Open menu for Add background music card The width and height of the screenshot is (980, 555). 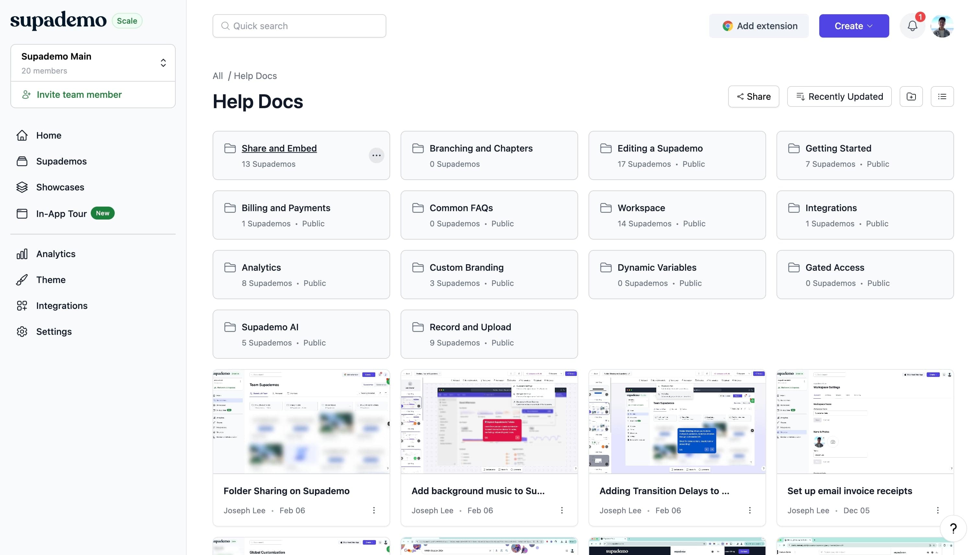click(x=562, y=510)
